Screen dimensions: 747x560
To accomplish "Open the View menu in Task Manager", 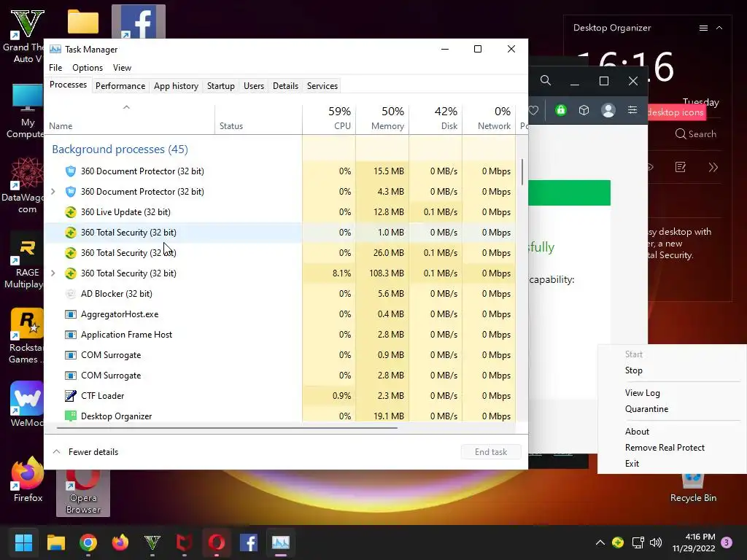I will point(122,68).
